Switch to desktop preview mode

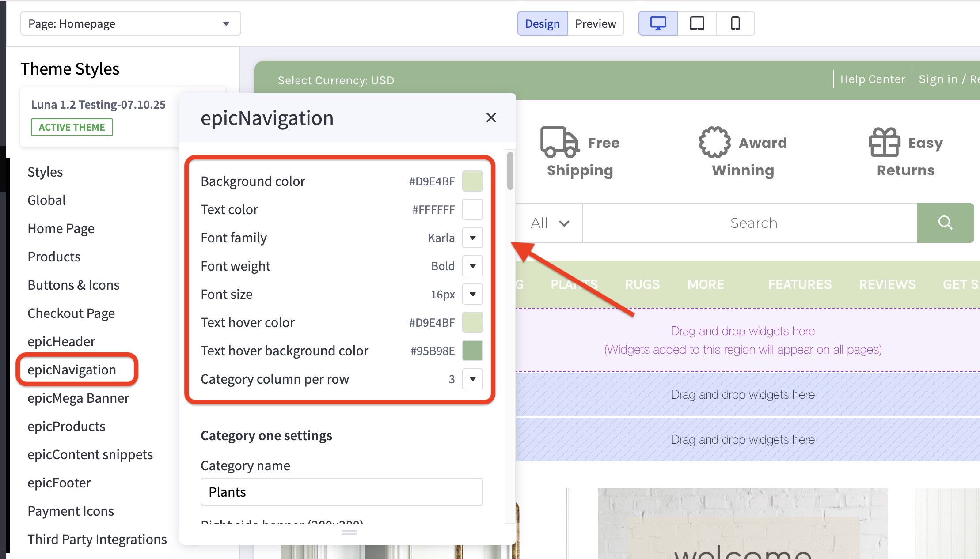tap(658, 23)
